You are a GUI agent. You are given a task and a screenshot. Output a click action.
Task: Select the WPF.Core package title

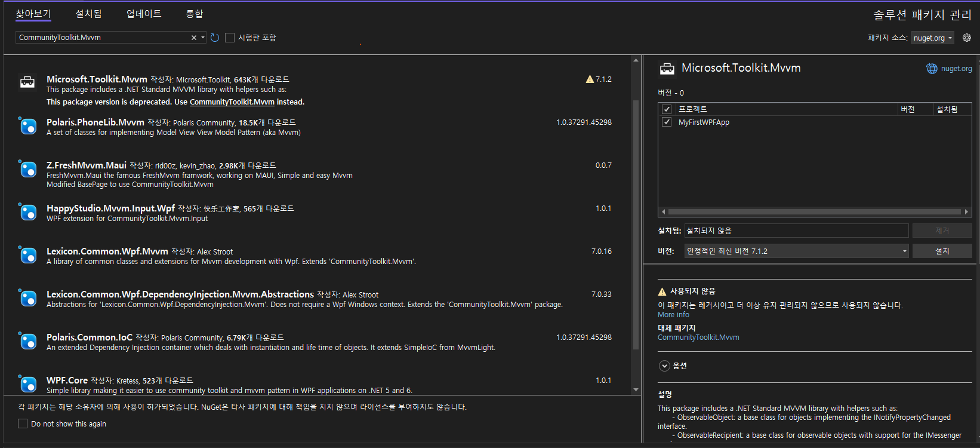(67, 381)
